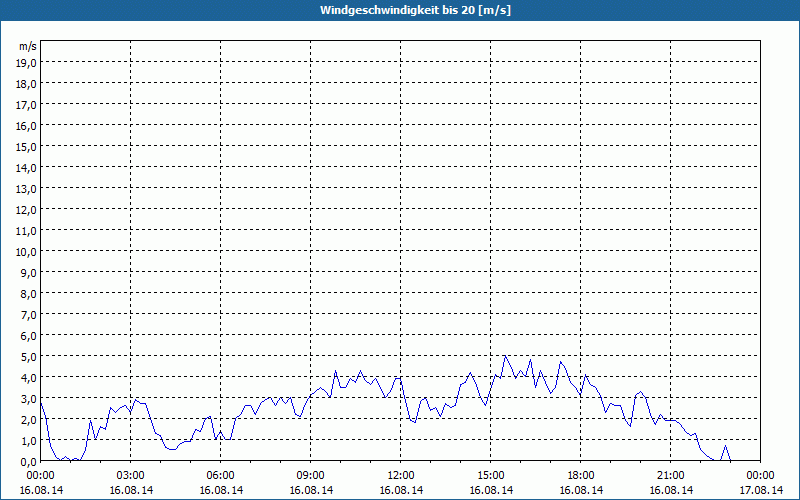Select the 5,0 y-axis value
800x500 pixels.
click(x=30, y=357)
